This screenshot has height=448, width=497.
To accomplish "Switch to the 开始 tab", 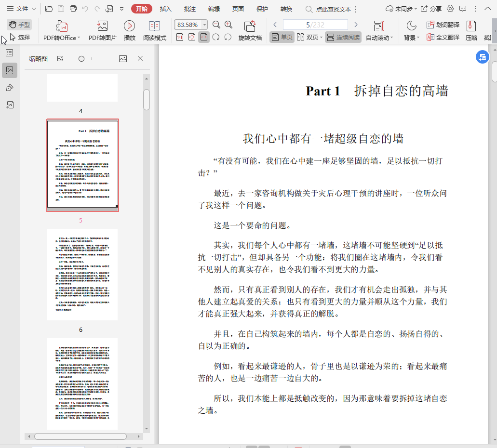I will point(142,9).
